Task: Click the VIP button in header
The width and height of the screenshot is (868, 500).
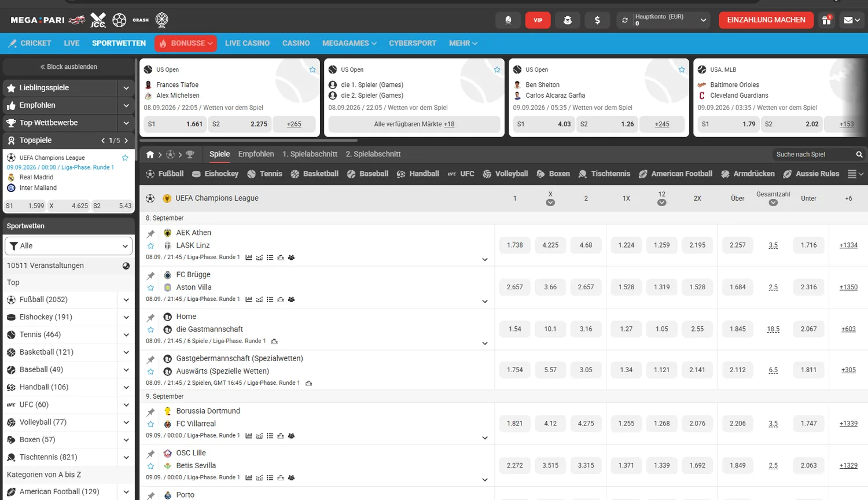Action: pos(538,20)
